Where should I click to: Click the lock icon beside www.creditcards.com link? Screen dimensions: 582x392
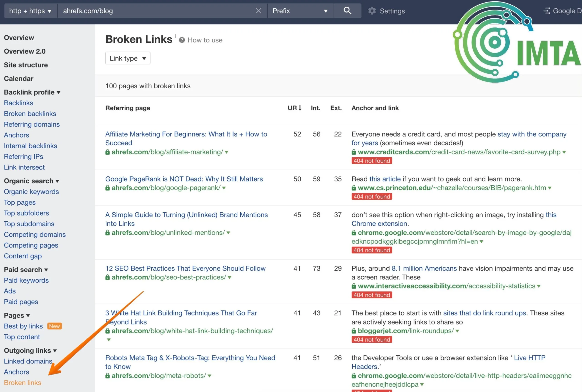(354, 152)
